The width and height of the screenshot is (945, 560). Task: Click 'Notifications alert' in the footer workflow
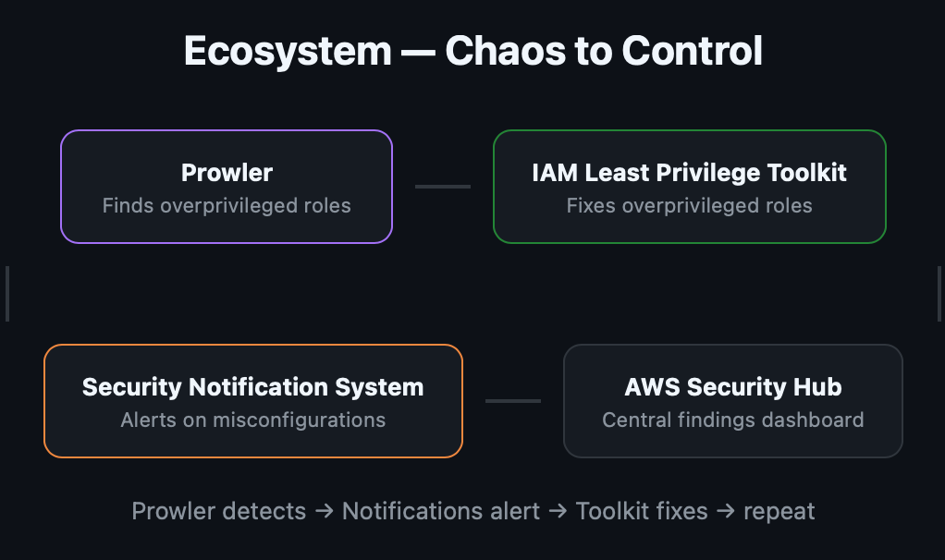click(x=439, y=511)
